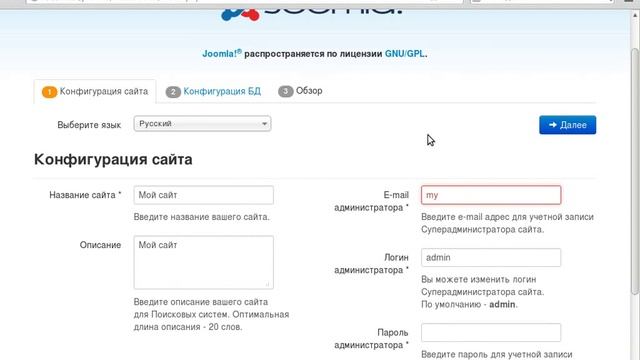The width and height of the screenshot is (640, 360).
Task: Click the step 2 grey number badge
Action: 173,92
